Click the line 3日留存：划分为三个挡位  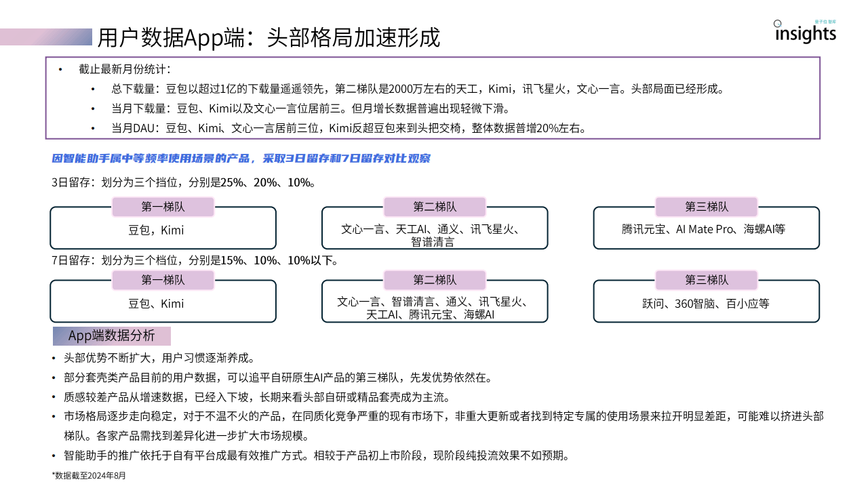click(183, 182)
